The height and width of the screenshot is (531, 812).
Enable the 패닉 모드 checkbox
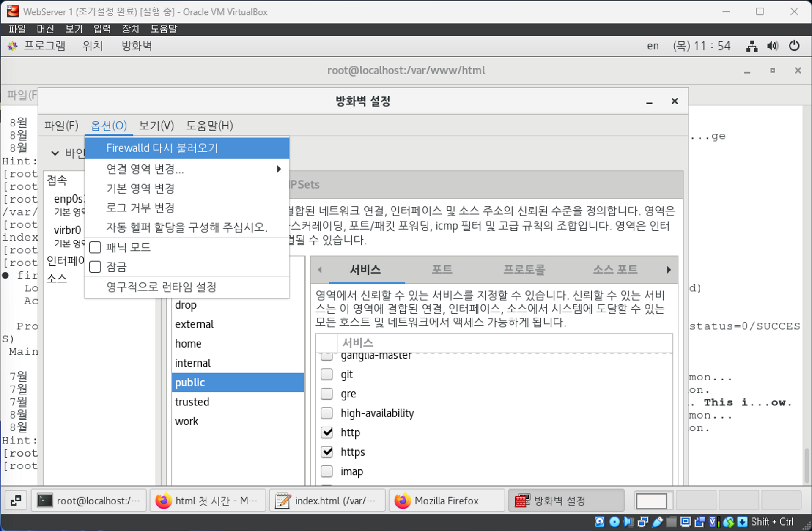click(x=95, y=247)
